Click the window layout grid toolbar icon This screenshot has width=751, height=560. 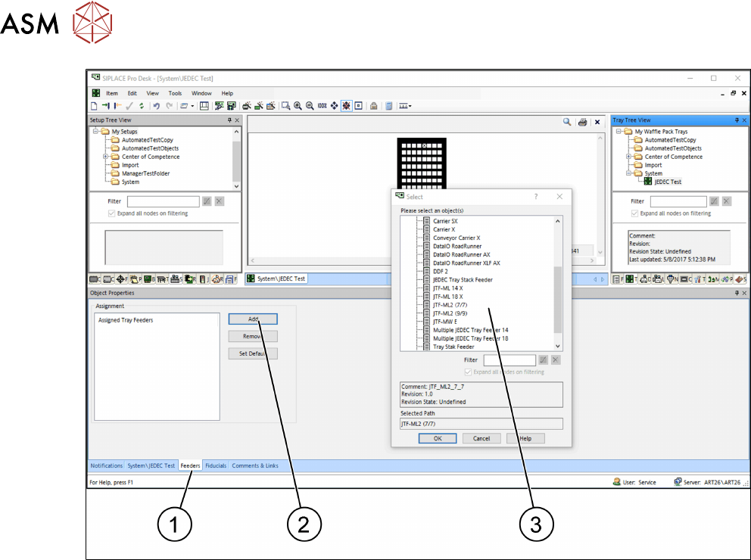204,106
